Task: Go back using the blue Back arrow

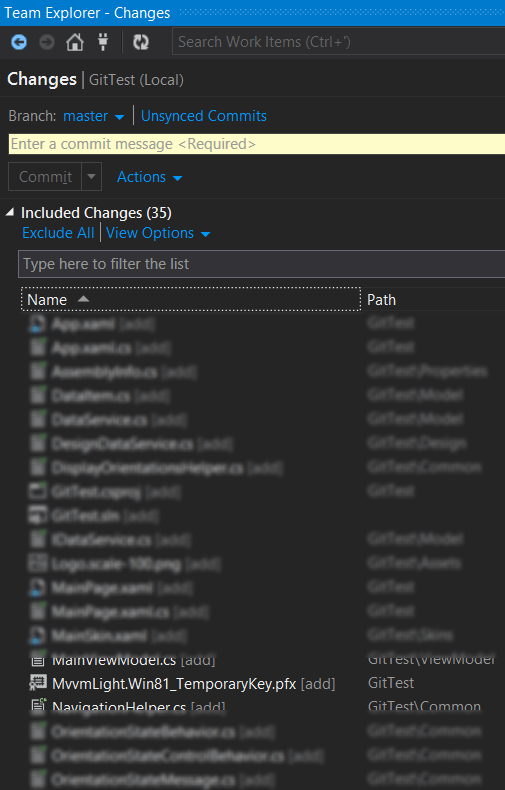Action: 19,42
